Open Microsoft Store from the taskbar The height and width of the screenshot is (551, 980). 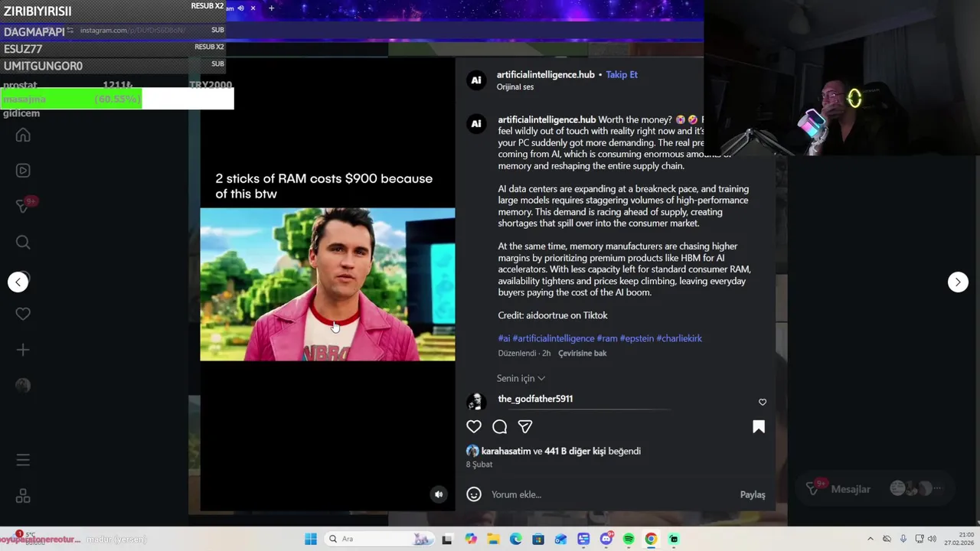(x=538, y=539)
